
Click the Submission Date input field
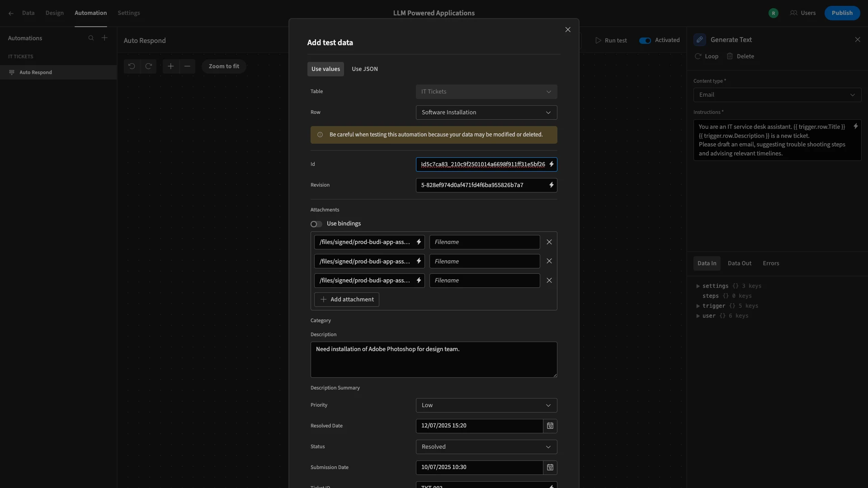(479, 468)
